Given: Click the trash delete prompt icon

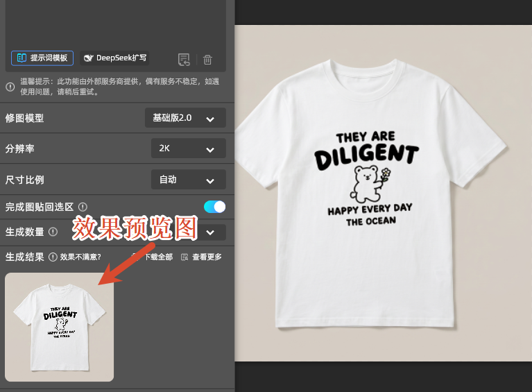Looking at the screenshot, I should pyautogui.click(x=207, y=60).
